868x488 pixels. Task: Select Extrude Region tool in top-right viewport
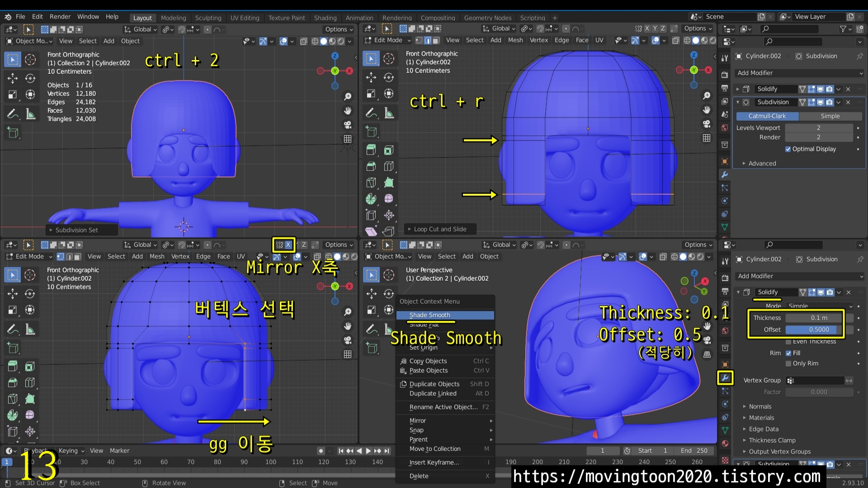pyautogui.click(x=371, y=150)
